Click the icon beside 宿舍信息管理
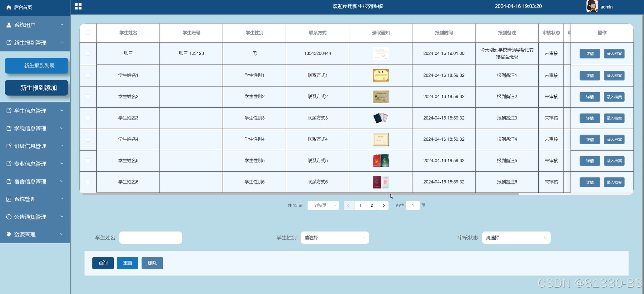Image resolution: width=644 pixels, height=294 pixels. pos(9,181)
